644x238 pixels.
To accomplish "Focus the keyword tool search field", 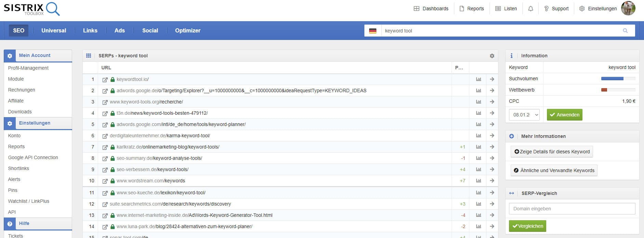I will (x=500, y=31).
